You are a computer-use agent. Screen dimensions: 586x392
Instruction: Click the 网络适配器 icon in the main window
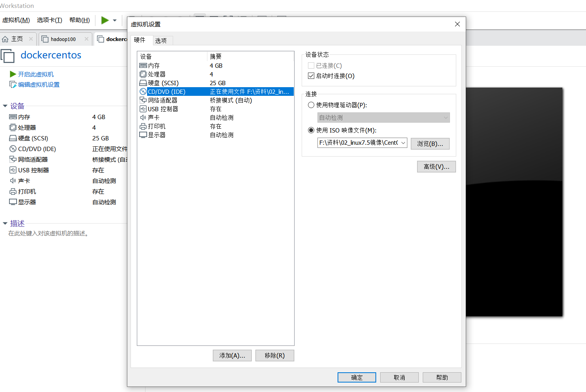click(13, 159)
